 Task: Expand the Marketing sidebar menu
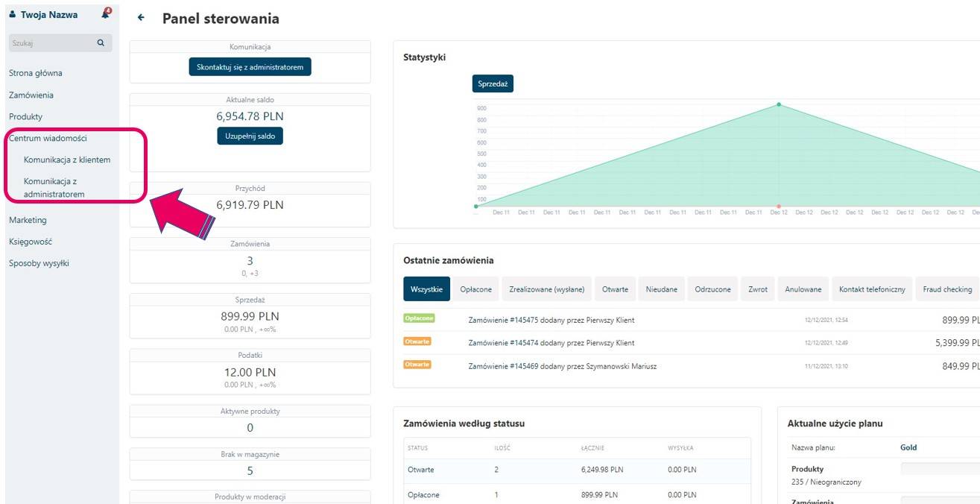[28, 220]
